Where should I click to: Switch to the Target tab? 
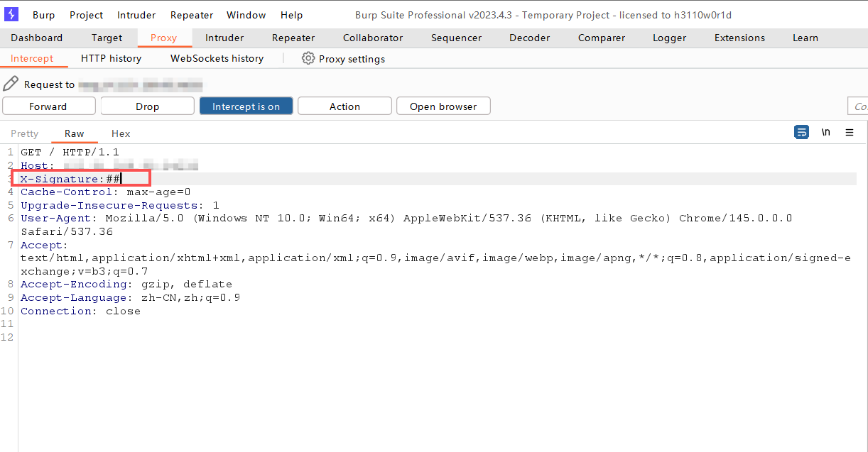tap(107, 38)
